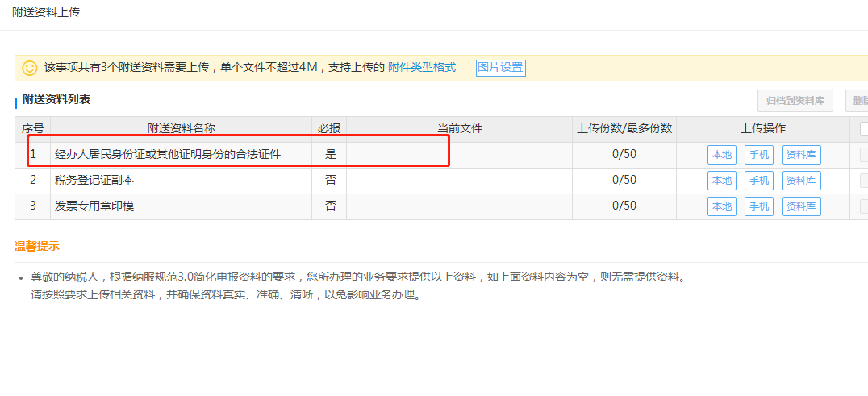Click the 附送资料名称 column header

(x=181, y=129)
